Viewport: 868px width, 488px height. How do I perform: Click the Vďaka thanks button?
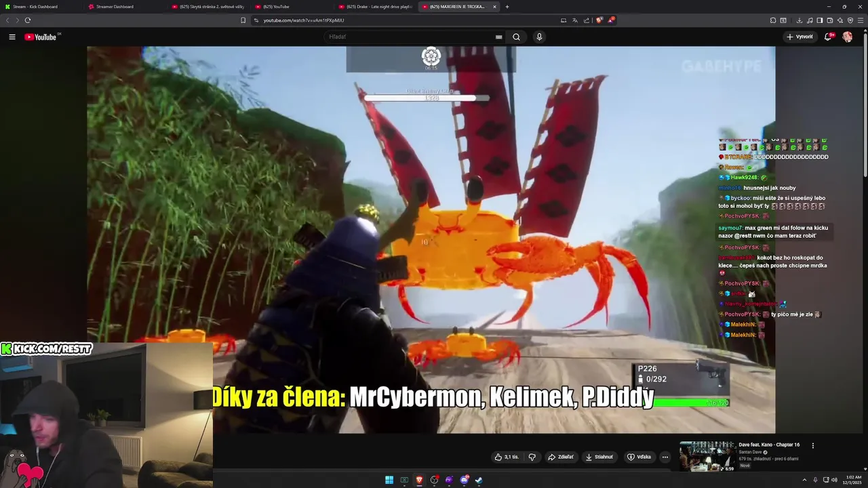(639, 457)
